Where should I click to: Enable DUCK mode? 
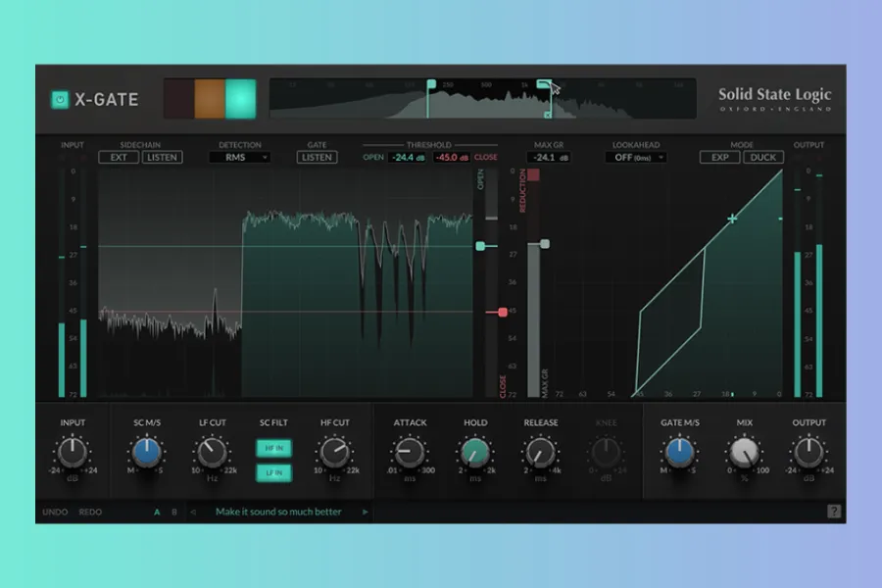763,157
